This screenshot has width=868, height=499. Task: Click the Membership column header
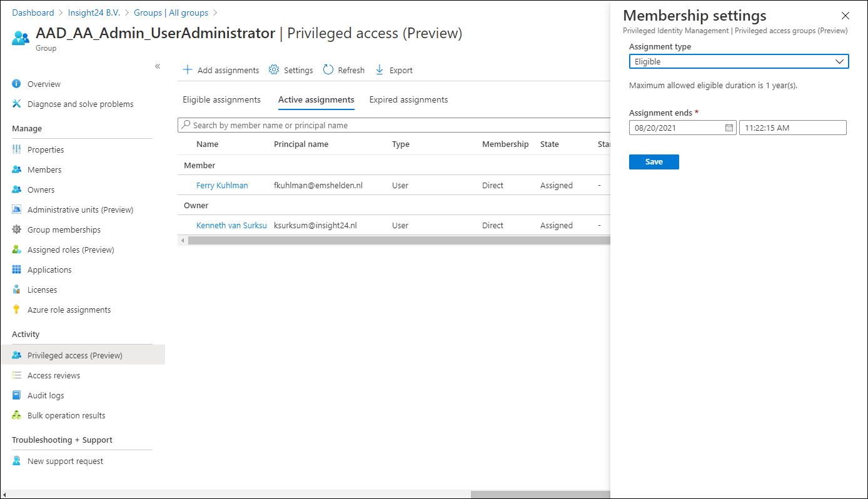[505, 144]
